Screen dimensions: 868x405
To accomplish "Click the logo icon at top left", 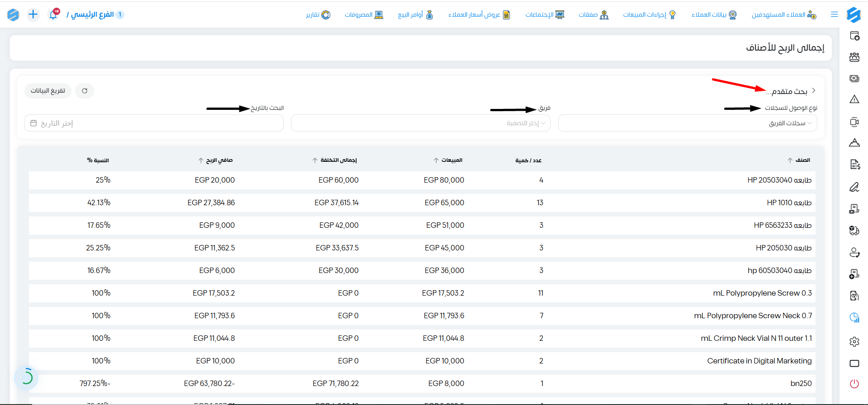I will pyautogui.click(x=13, y=14).
